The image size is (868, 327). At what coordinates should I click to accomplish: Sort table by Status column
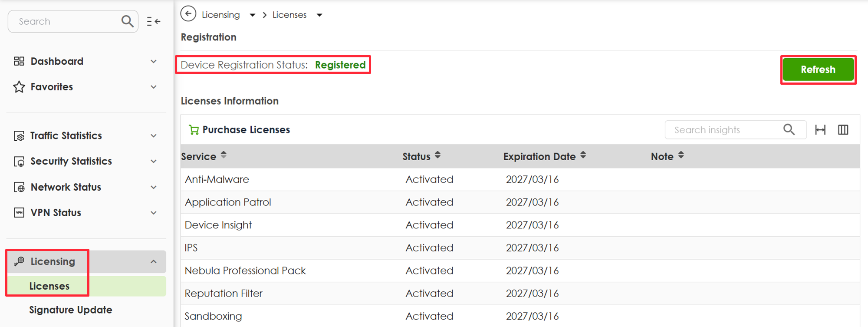pos(437,155)
